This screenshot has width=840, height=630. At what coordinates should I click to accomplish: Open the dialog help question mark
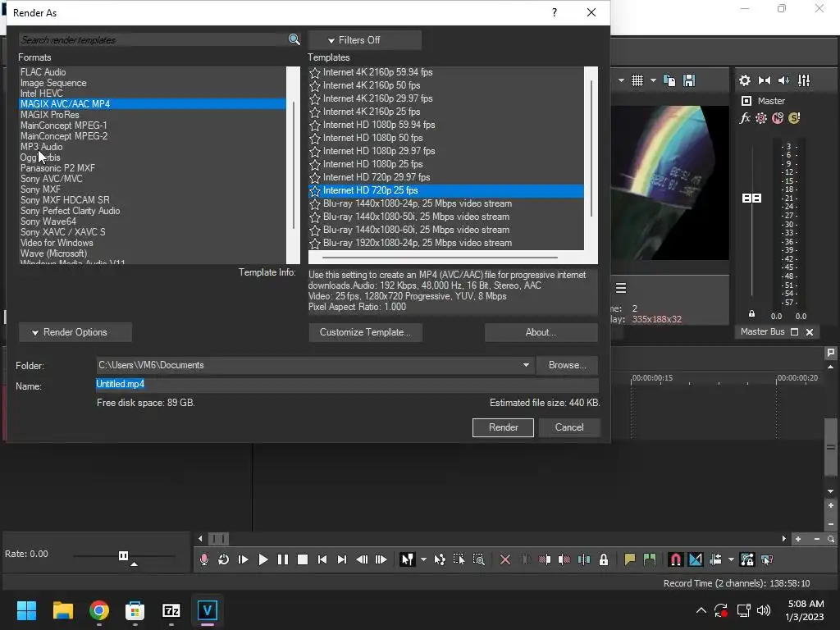click(x=555, y=12)
